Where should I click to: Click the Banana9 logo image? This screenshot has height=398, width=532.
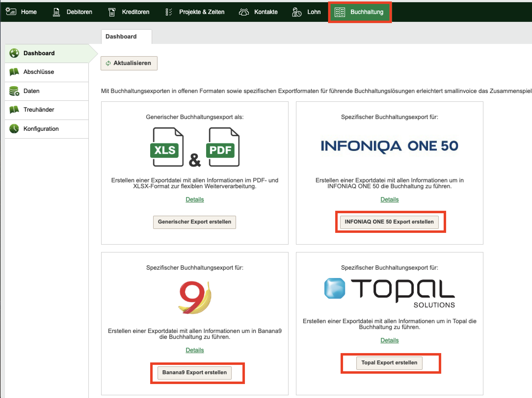tap(195, 297)
